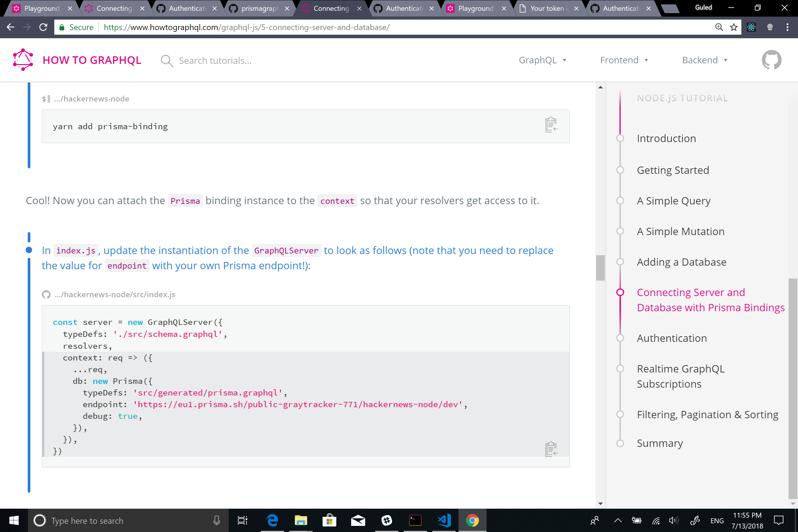Copy the GraphQLServer code snippet
The width and height of the screenshot is (798, 532).
click(550, 449)
